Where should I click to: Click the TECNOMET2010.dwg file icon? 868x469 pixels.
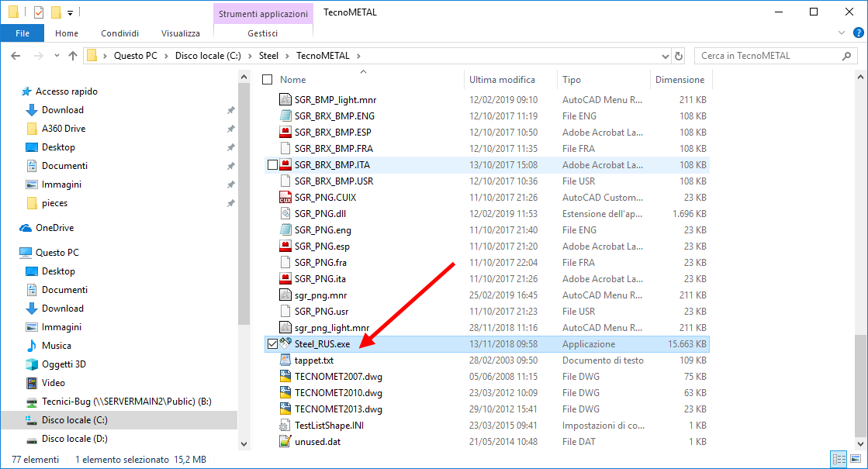tap(285, 393)
